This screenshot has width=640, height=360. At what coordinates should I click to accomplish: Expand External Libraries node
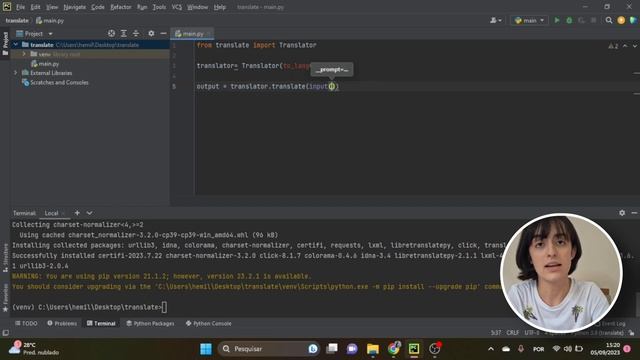16,73
